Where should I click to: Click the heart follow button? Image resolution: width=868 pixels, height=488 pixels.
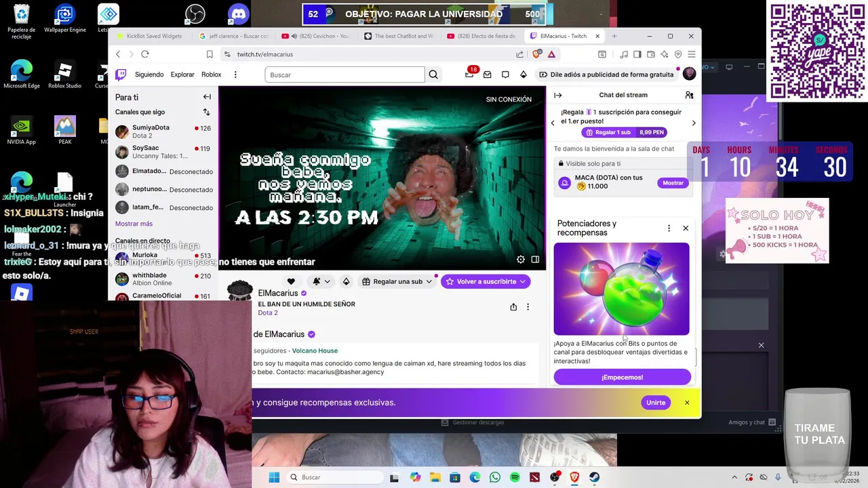pos(291,281)
